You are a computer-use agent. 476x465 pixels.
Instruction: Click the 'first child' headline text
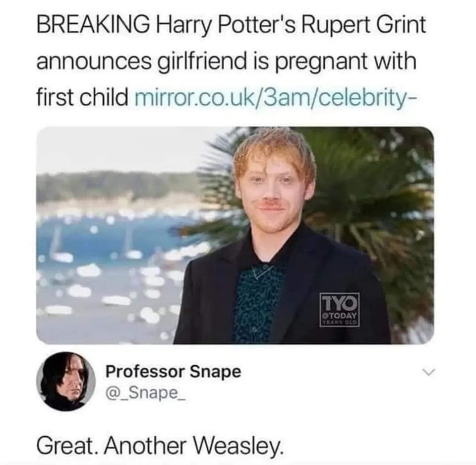pos(83,98)
